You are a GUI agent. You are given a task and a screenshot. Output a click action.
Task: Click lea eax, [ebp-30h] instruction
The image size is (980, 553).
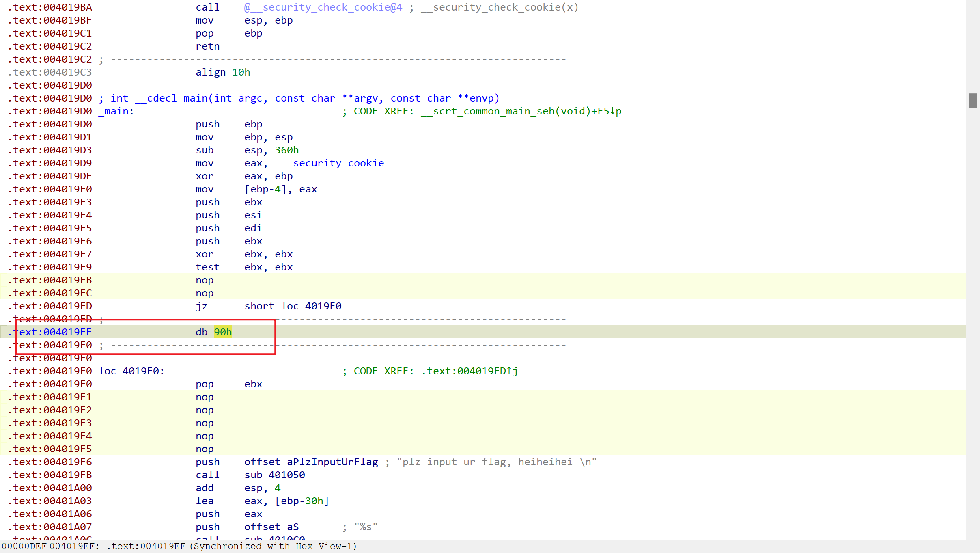pos(262,501)
